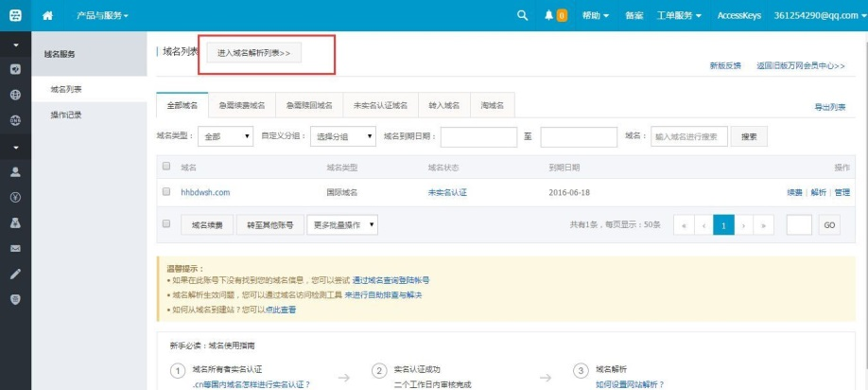This screenshot has width=868, height=390.
Task: Open the hhbdwsh.com domain link
Action: pyautogui.click(x=205, y=192)
